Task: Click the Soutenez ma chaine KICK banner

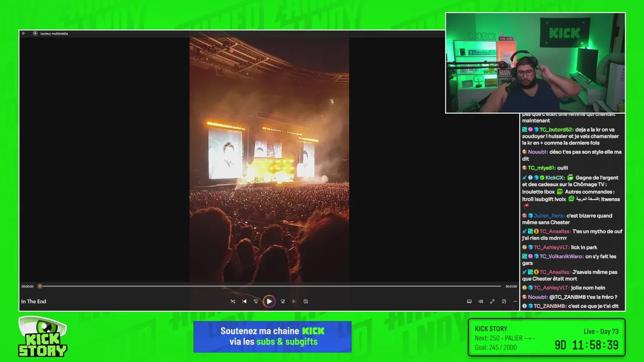Action: 272,336
